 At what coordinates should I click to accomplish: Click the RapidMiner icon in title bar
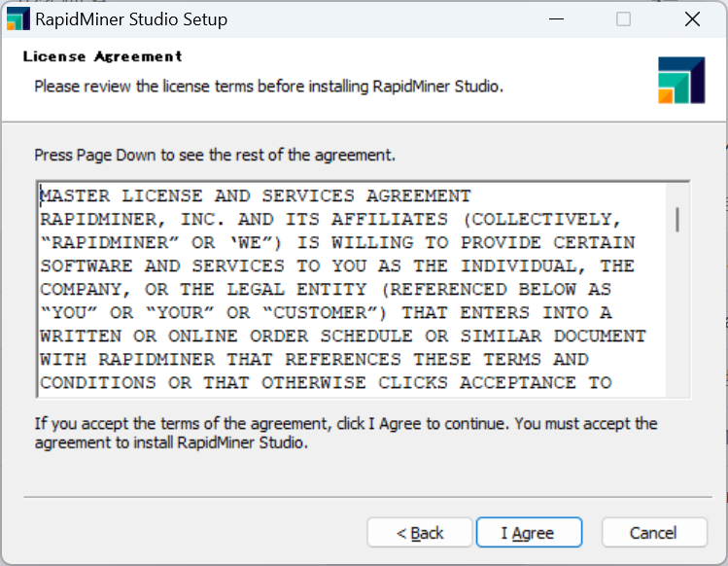pyautogui.click(x=18, y=19)
